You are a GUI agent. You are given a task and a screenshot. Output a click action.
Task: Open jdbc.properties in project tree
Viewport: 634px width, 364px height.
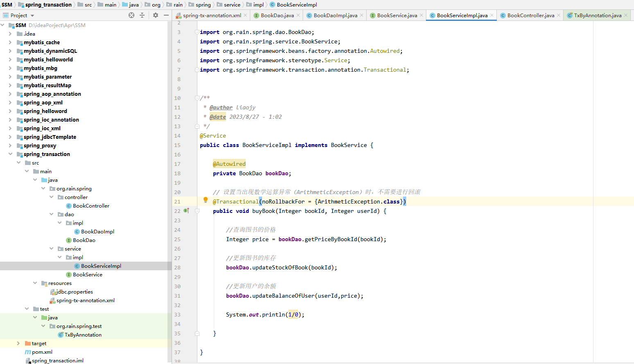[75, 292]
